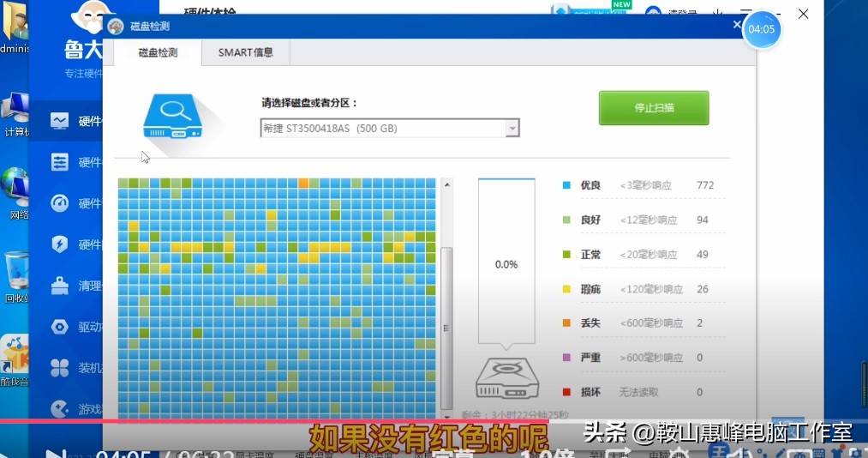Click the orange block in the top row
Viewport: 868px width, 458px height.
coord(303,183)
